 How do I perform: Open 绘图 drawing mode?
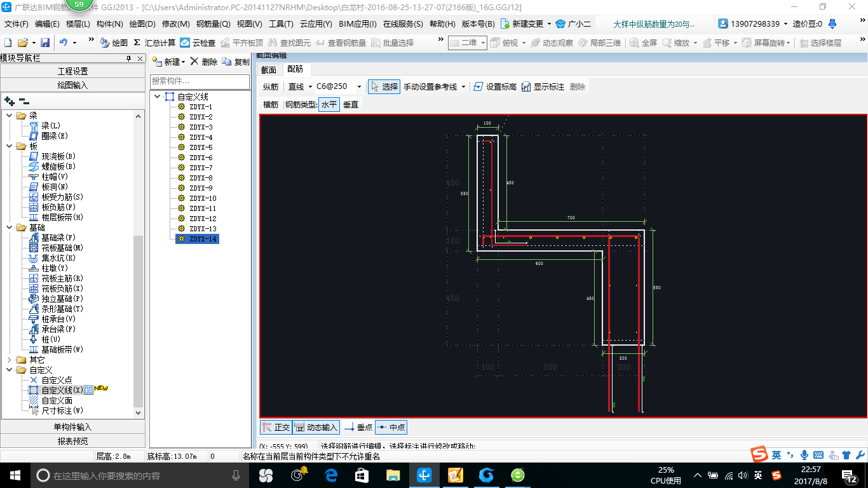tap(114, 43)
